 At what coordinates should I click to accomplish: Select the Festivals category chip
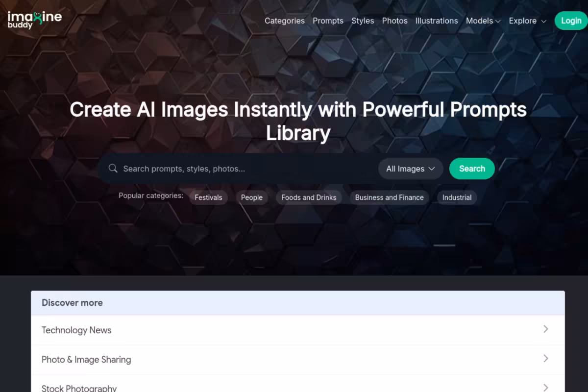coord(208,197)
